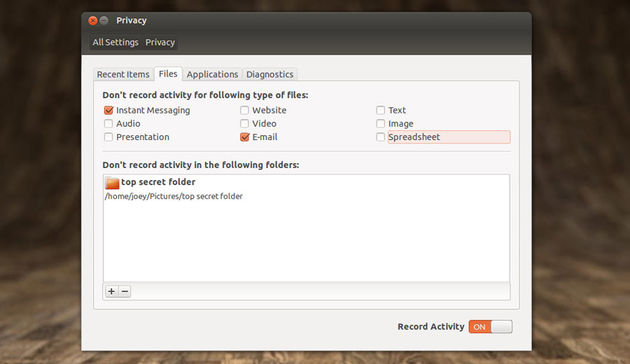The image size is (630, 364).
Task: Switch to the Recent Items tab
Action: (123, 74)
